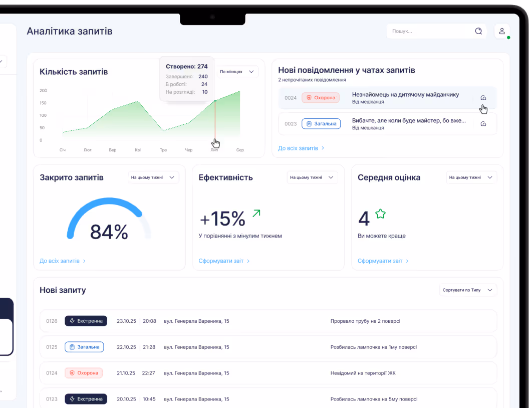Click the 84% closed requests gauge

(x=109, y=219)
